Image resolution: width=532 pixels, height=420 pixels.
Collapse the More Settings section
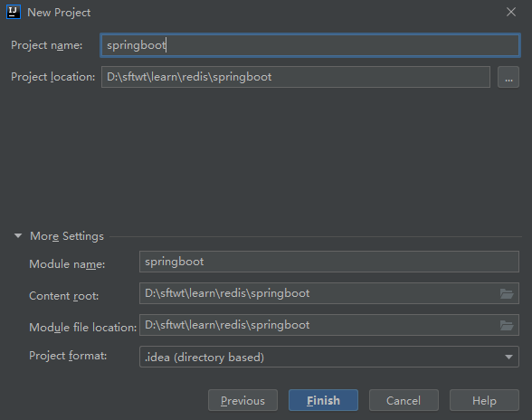(x=18, y=235)
